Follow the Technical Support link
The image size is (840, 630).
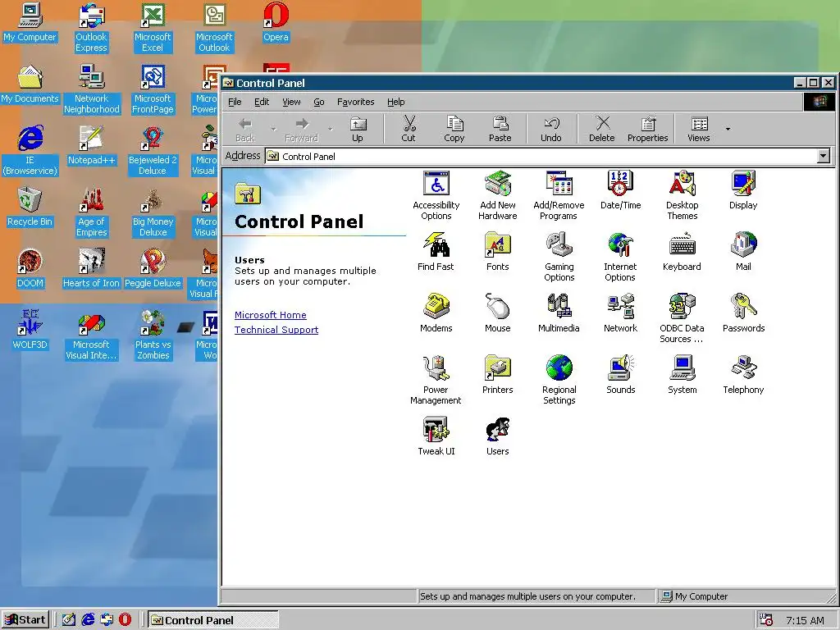pyautogui.click(x=276, y=330)
